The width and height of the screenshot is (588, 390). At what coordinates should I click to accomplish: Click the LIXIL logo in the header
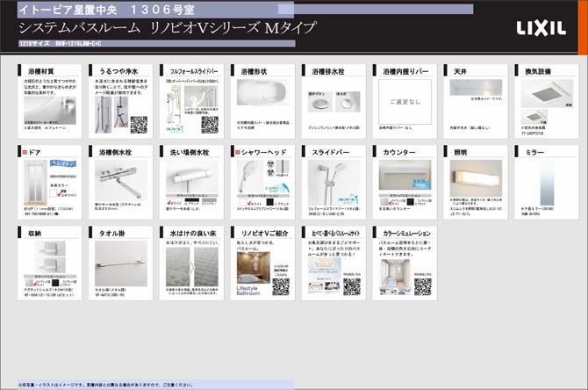tap(541, 28)
